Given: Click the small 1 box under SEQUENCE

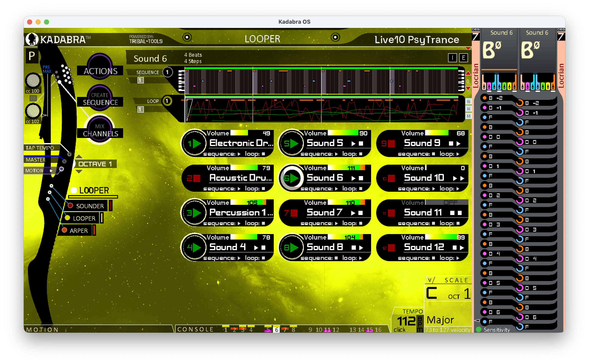Looking at the screenshot, I should click(140, 80).
